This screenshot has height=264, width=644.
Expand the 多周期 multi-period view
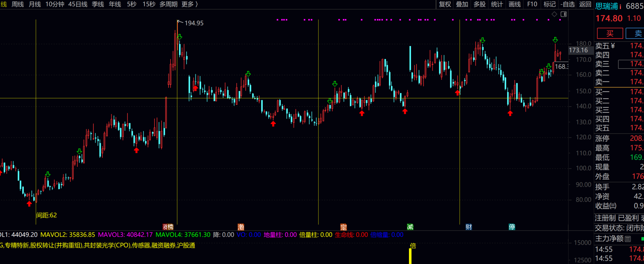[x=168, y=4]
